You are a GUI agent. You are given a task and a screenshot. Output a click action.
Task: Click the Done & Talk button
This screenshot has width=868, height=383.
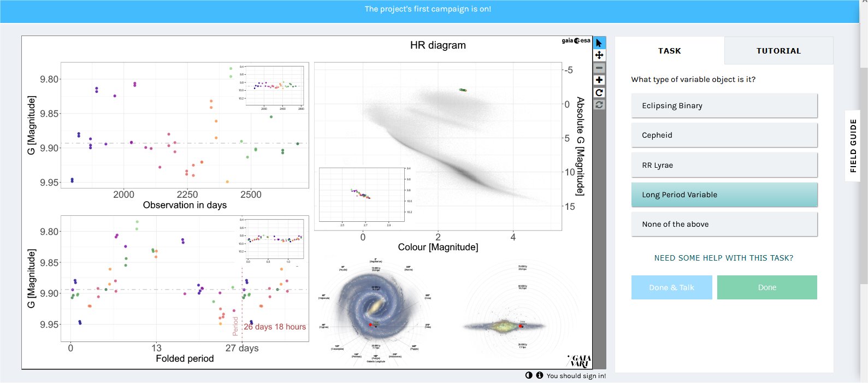(x=672, y=287)
